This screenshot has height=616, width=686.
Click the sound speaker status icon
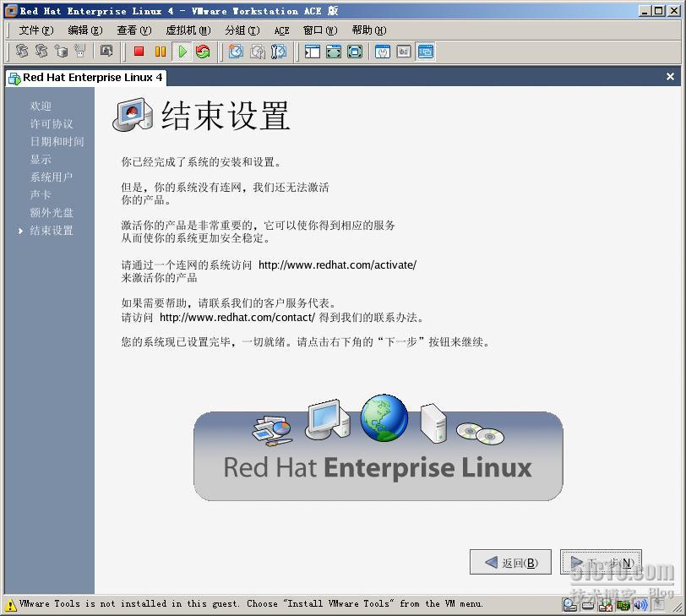(640, 606)
